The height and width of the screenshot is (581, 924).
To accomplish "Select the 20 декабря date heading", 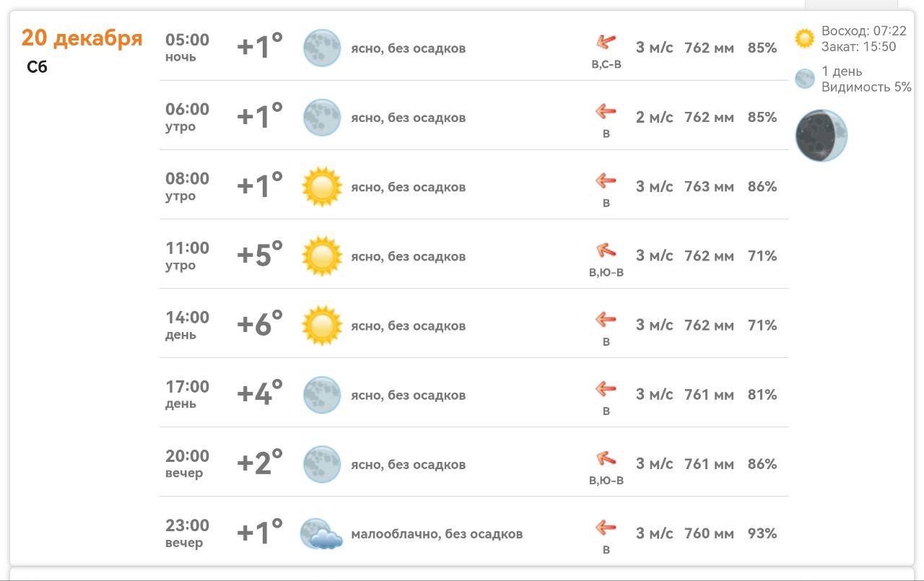I will (82, 38).
